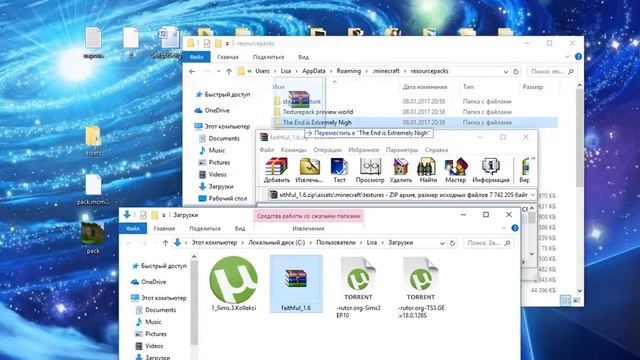The height and width of the screenshot is (360, 640).
Task: Select the faithful_1.6 archive in Загрузки
Action: (x=296, y=284)
